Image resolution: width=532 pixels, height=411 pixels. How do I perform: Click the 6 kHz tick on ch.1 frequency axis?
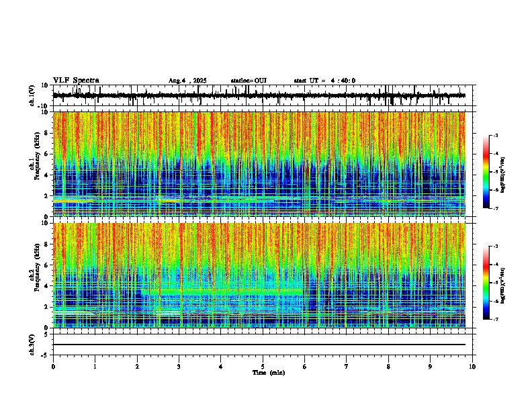(47, 154)
